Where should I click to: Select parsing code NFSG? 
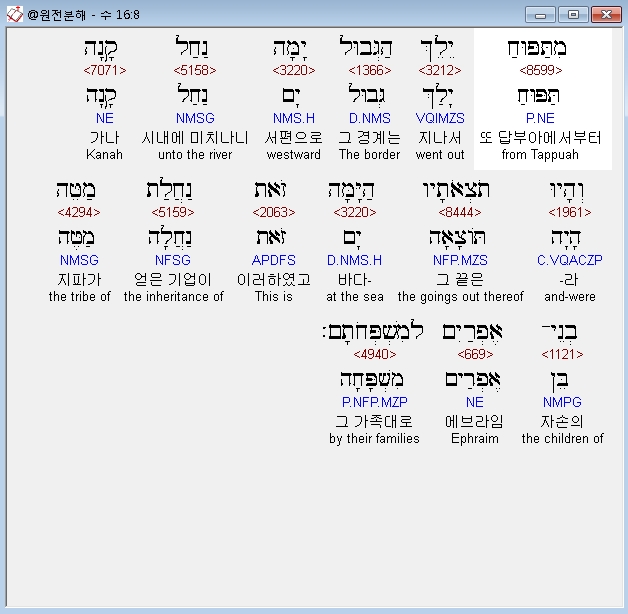point(173,260)
